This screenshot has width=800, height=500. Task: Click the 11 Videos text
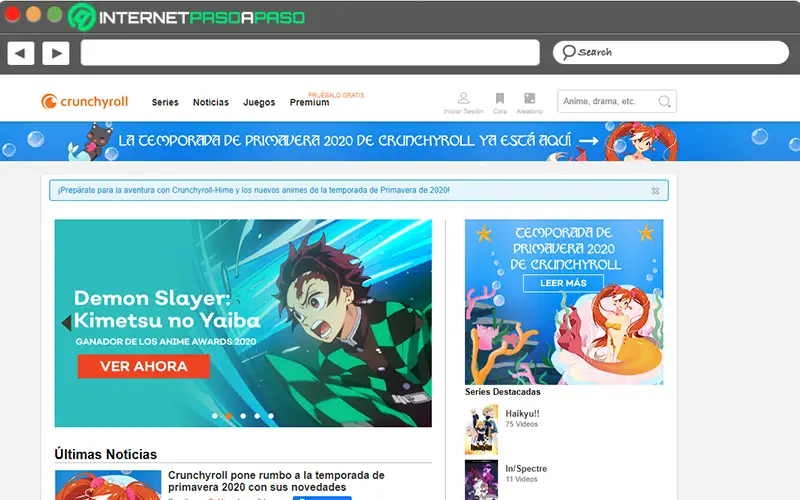[521, 479]
